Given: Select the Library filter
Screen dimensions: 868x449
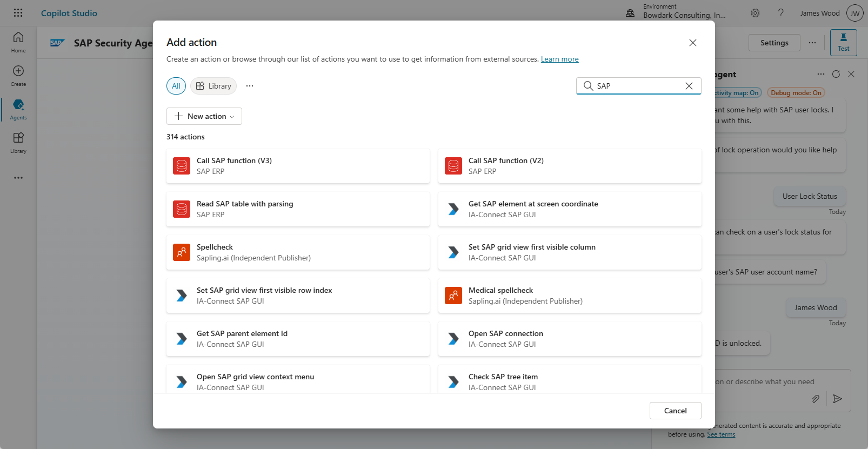Looking at the screenshot, I should [213, 86].
